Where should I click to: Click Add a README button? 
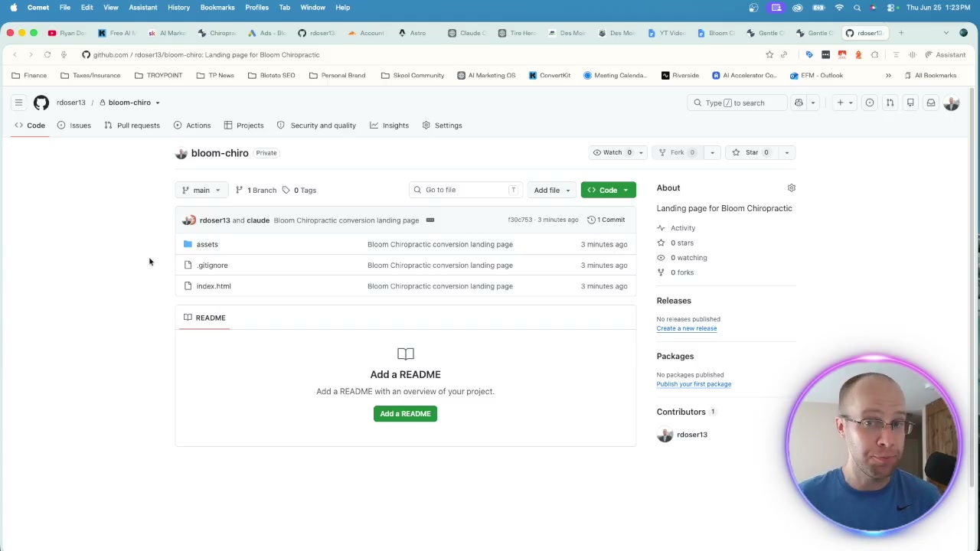(x=405, y=414)
